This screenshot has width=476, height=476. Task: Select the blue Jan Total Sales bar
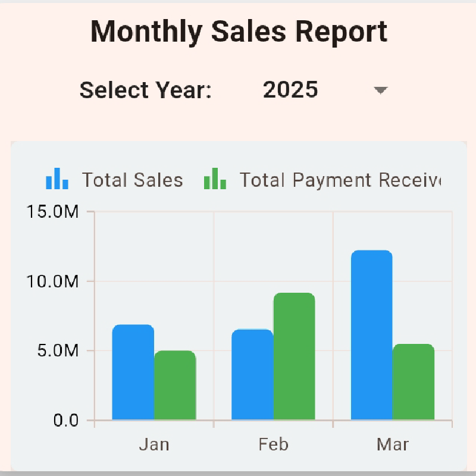(133, 372)
